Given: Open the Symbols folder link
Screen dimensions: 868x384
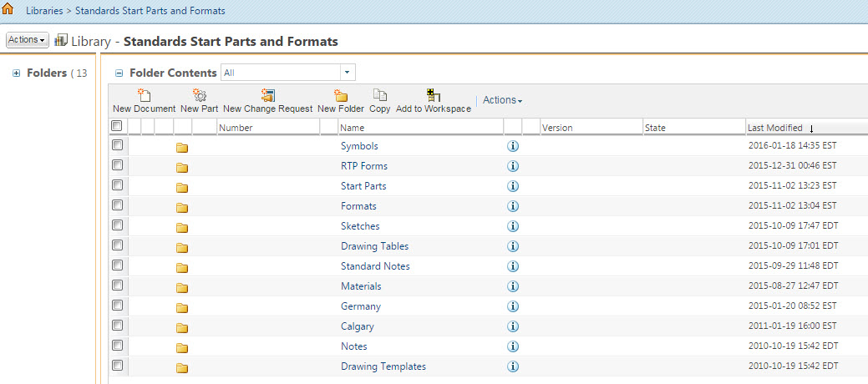Looking at the screenshot, I should 360,146.
